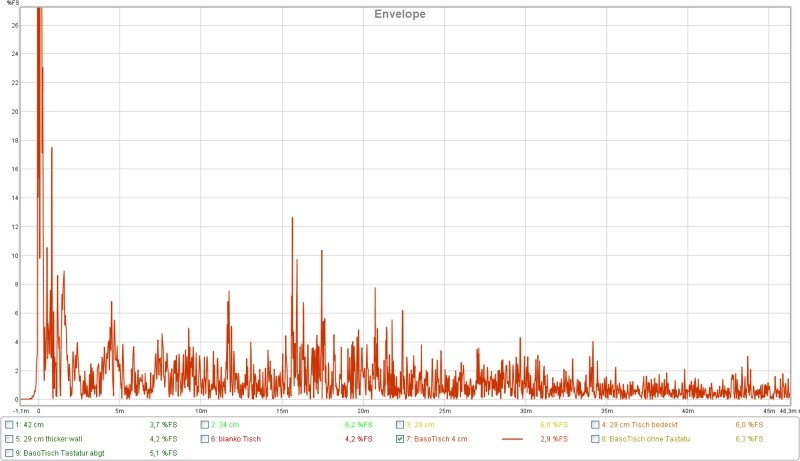This screenshot has width=800, height=461.
Task: Click the '5,1 %FS' value readout
Action: click(x=163, y=453)
